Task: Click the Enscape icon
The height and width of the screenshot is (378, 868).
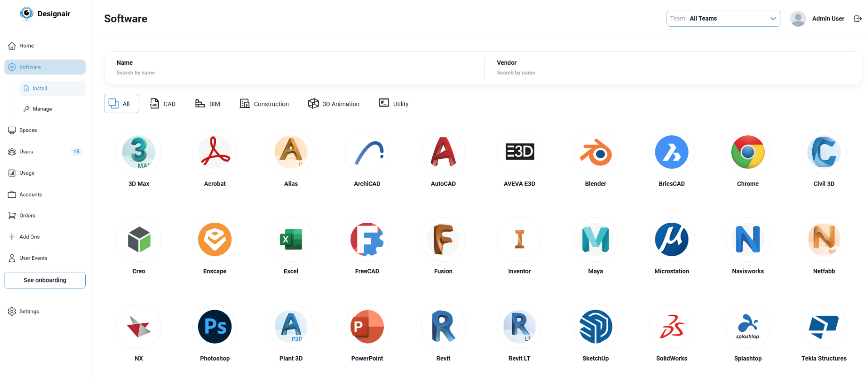Action: 215,239
